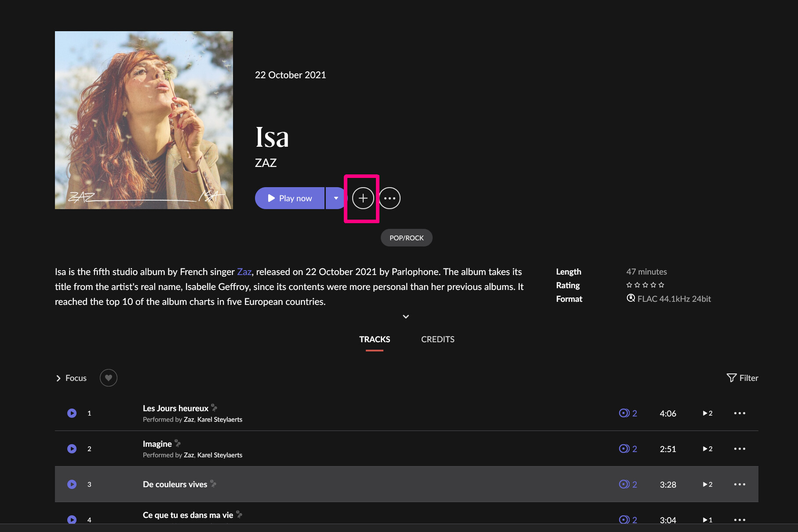Click play count on De couleurs vives
The height and width of the screenshot is (532, 798).
[x=707, y=485]
